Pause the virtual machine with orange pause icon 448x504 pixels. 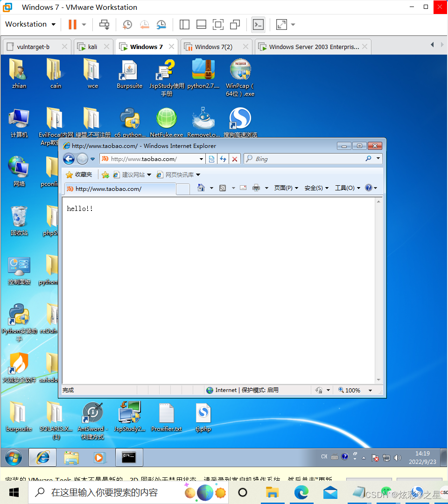coord(73,24)
